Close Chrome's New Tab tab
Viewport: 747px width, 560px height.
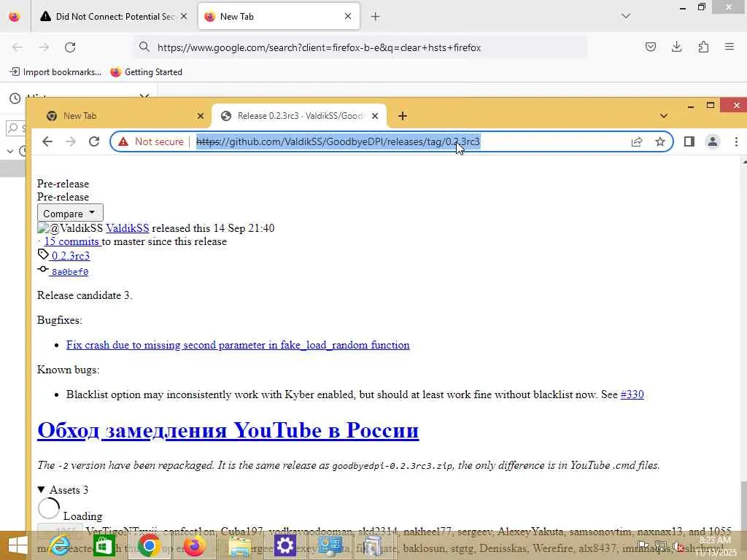[x=201, y=116]
